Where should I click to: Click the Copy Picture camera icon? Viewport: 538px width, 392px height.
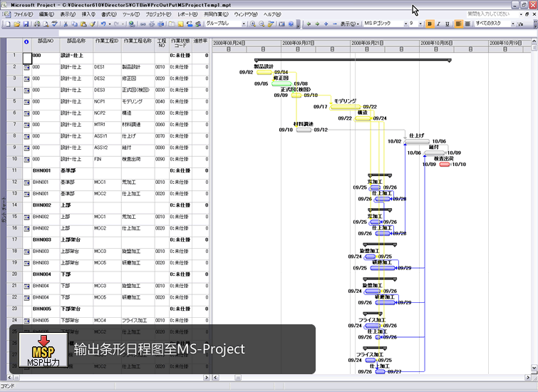[282, 24]
